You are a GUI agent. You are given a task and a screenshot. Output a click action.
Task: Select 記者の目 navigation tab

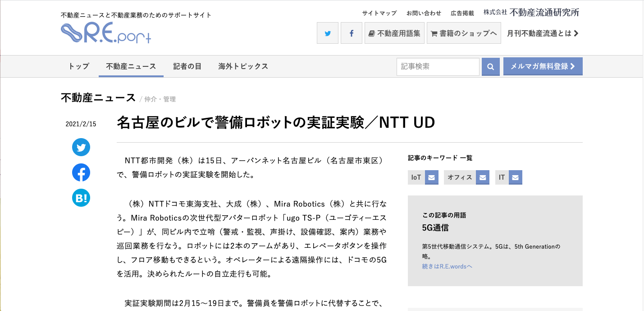click(x=187, y=66)
